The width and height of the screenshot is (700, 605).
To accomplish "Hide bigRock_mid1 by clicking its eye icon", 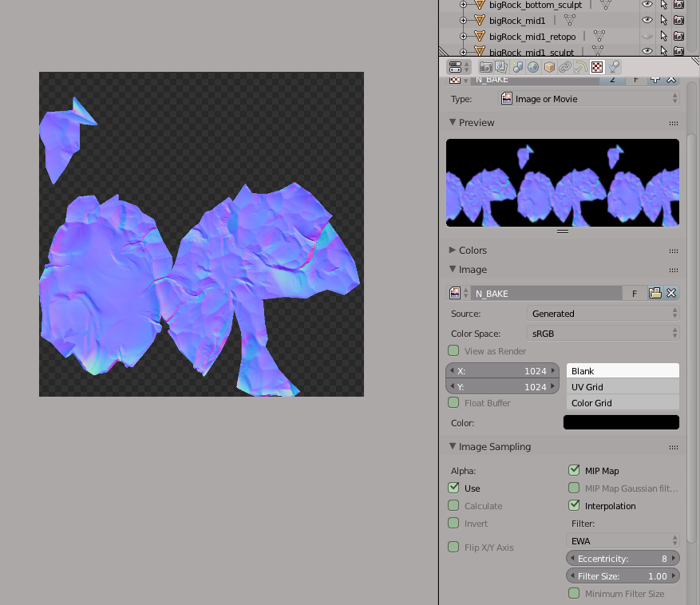I will coord(648,20).
